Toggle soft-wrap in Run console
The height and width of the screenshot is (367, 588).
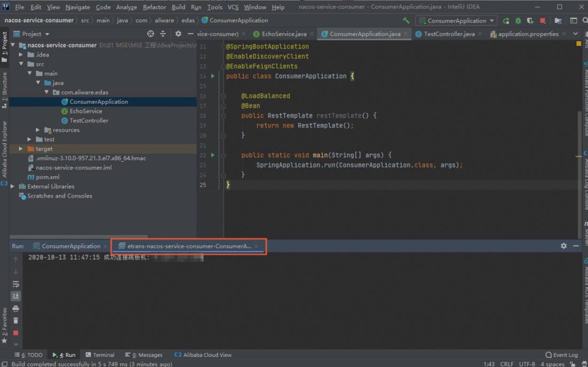pos(16,284)
